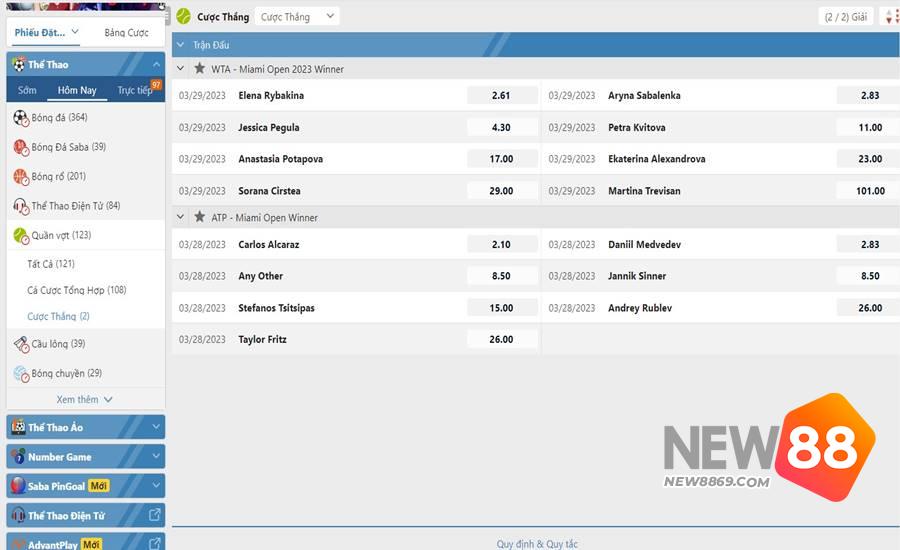Select the Thể Thao Điện Tử headset icon

[20, 206]
